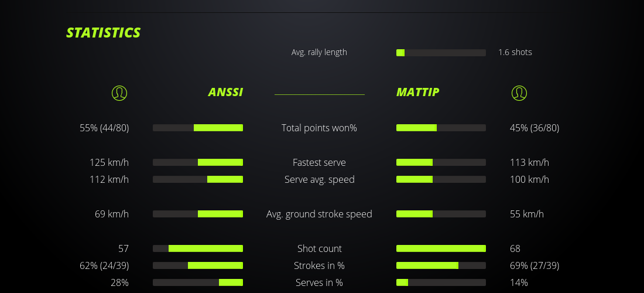The height and width of the screenshot is (293, 644).
Task: Click MattiP's Serves in % bar
Action: coord(441,282)
